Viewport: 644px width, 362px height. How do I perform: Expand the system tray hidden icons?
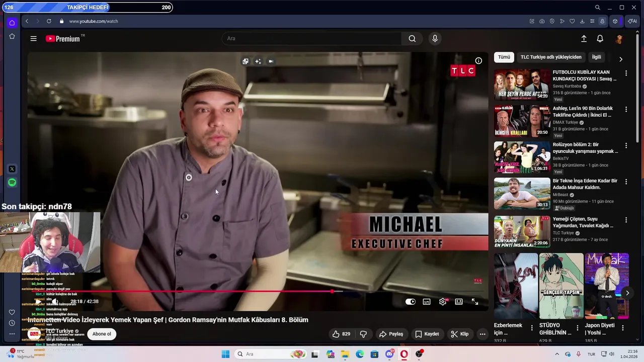click(557, 354)
